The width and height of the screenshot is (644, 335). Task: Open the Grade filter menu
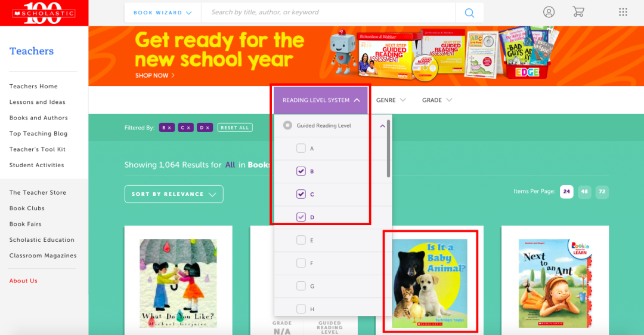point(437,100)
